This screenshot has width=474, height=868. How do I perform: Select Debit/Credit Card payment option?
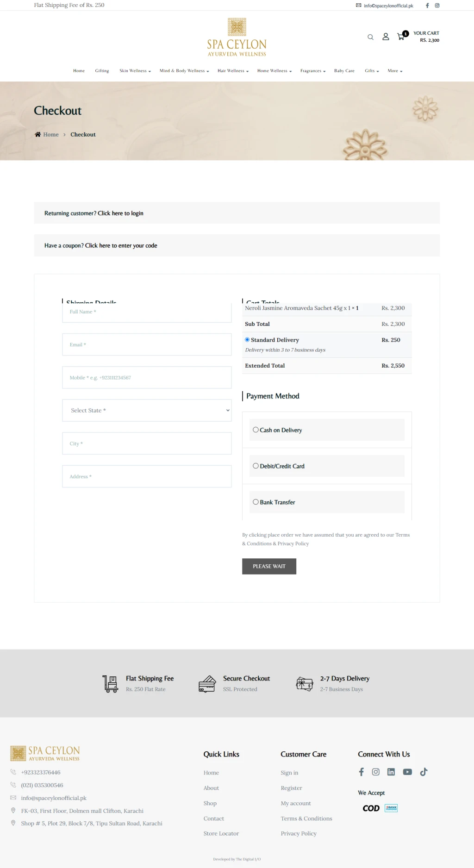coord(256,466)
